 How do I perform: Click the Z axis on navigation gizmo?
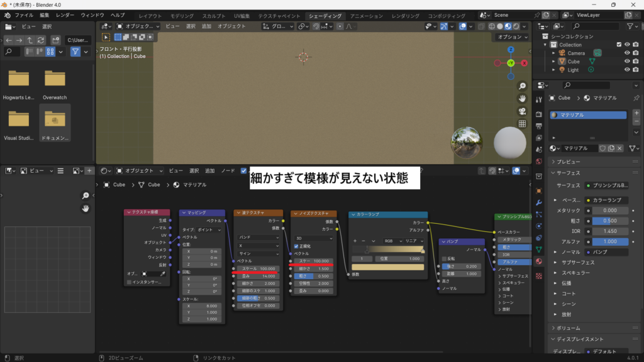[x=511, y=50]
